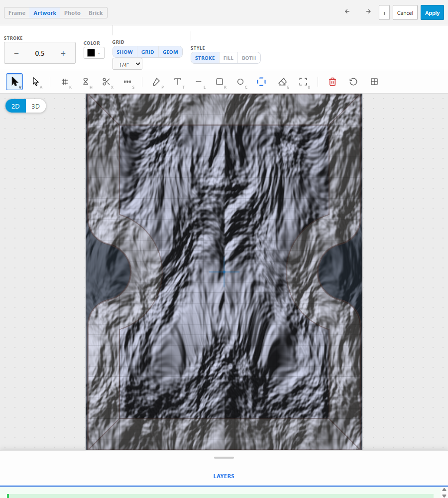Click the stroke value 0.5 field

tap(40, 53)
